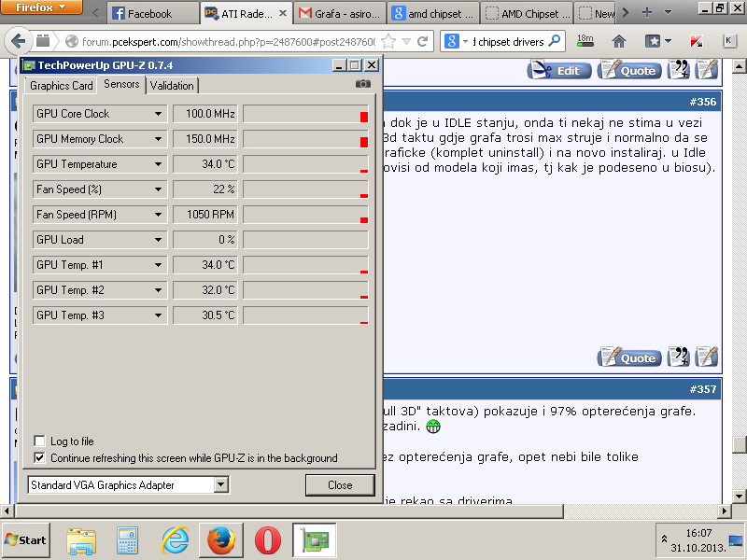Open the Standard VGA Graphics Adapter selector
The height and width of the screenshot is (560, 747).
pos(220,484)
